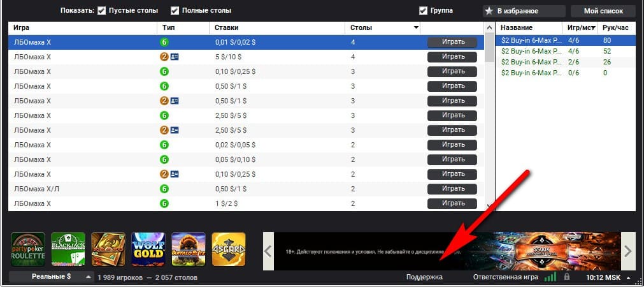Screen dimensions: 644x287
Task: Select the empty $2 Buy-in table 0/6
Action: tap(567, 73)
